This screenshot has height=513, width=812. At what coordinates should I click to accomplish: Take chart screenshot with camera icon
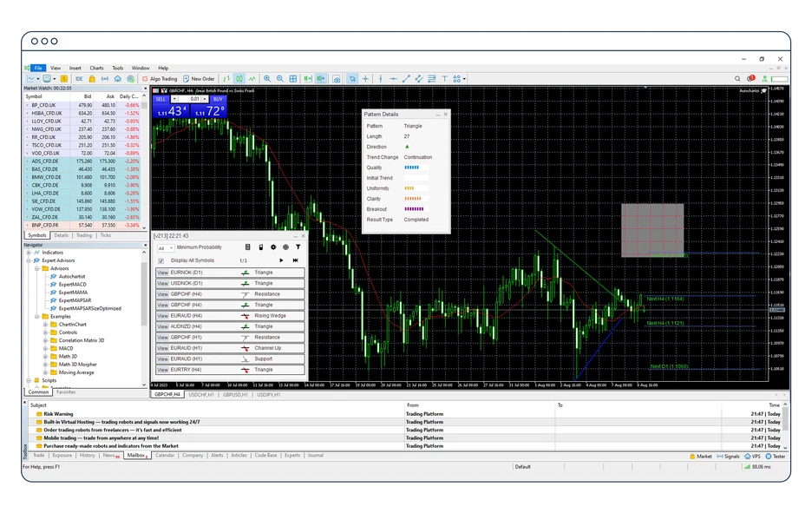337,79
